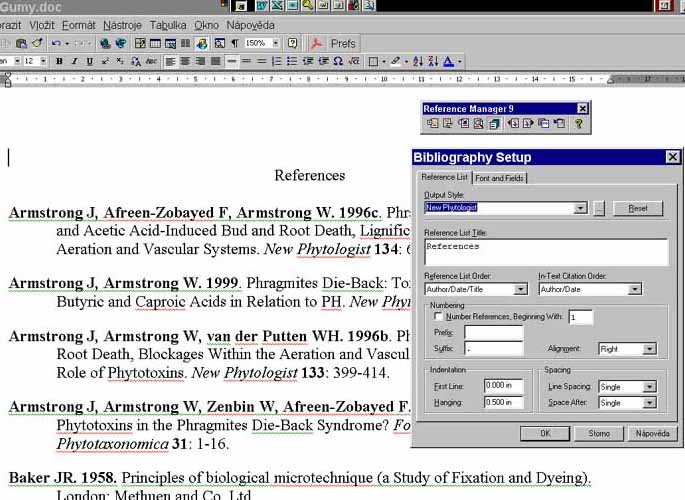Click the Undo arrow icon
Viewport: 685px width, 500px height.
tap(56, 43)
